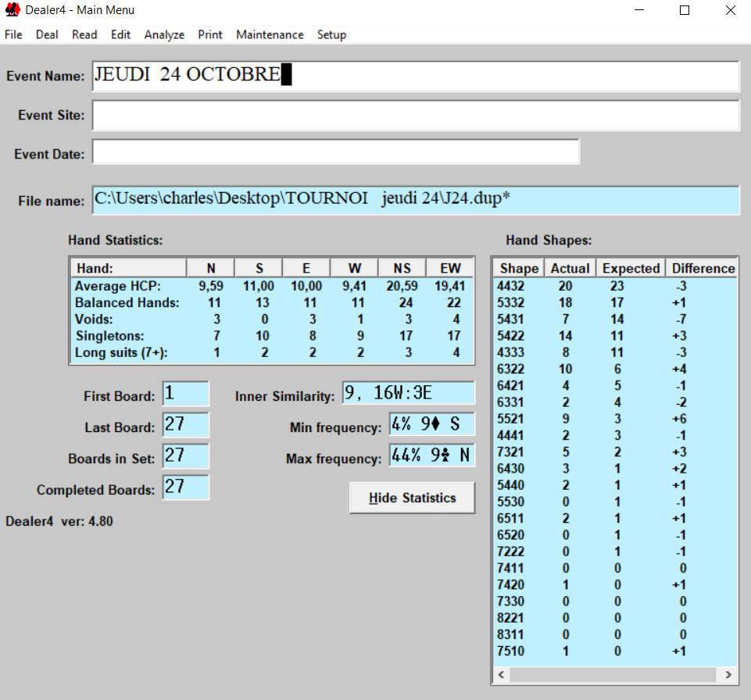
Task: Click the First Board value field
Action: [186, 394]
